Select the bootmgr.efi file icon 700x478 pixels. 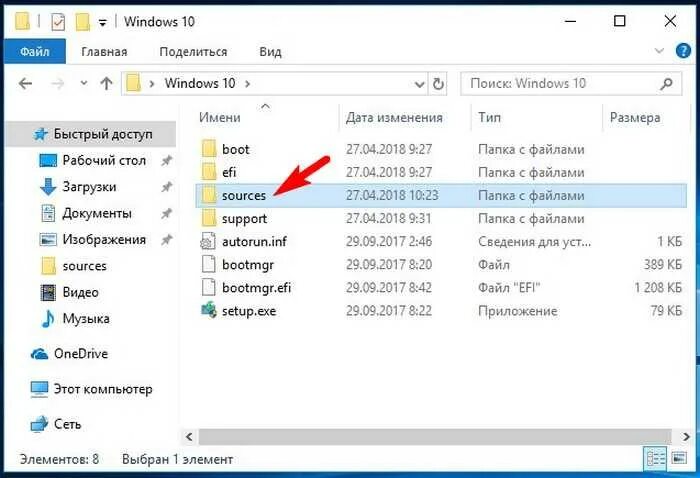pyautogui.click(x=208, y=287)
